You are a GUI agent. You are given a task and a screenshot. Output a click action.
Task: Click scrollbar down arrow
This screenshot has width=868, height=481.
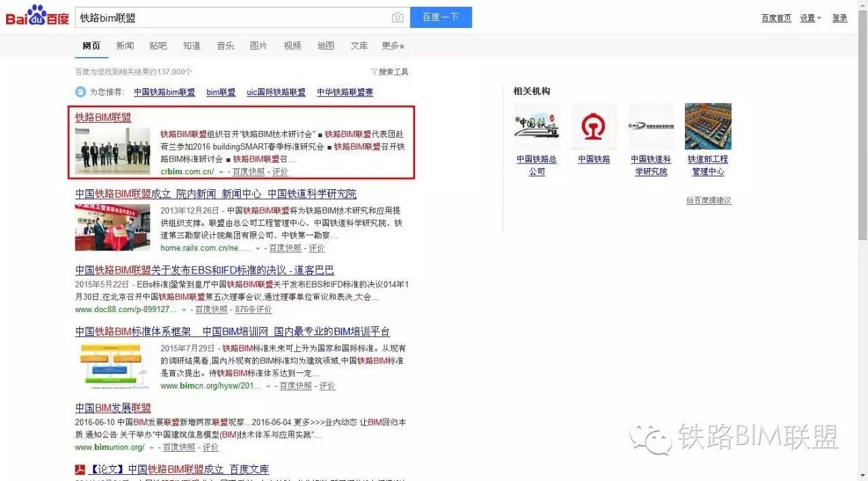click(x=863, y=476)
